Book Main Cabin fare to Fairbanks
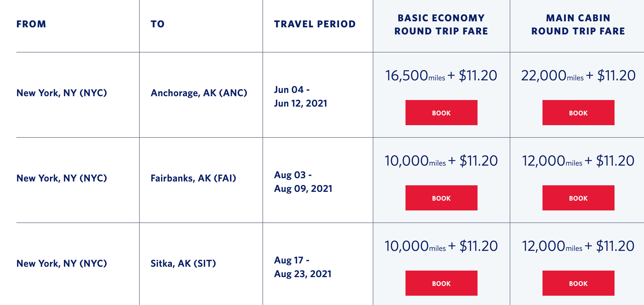Screen dimensions: 644x305 click(x=578, y=198)
